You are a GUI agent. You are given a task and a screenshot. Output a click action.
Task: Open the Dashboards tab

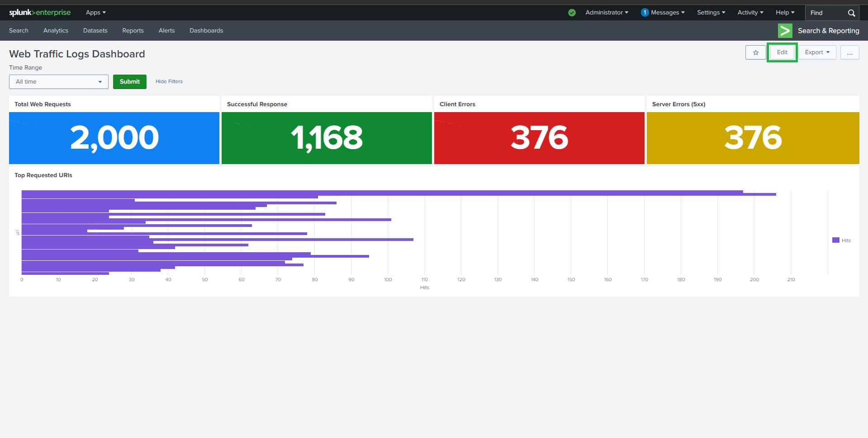tap(206, 31)
